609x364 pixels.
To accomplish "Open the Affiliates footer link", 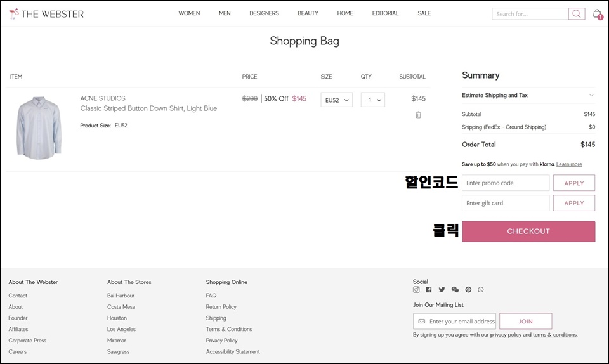I will [x=18, y=329].
